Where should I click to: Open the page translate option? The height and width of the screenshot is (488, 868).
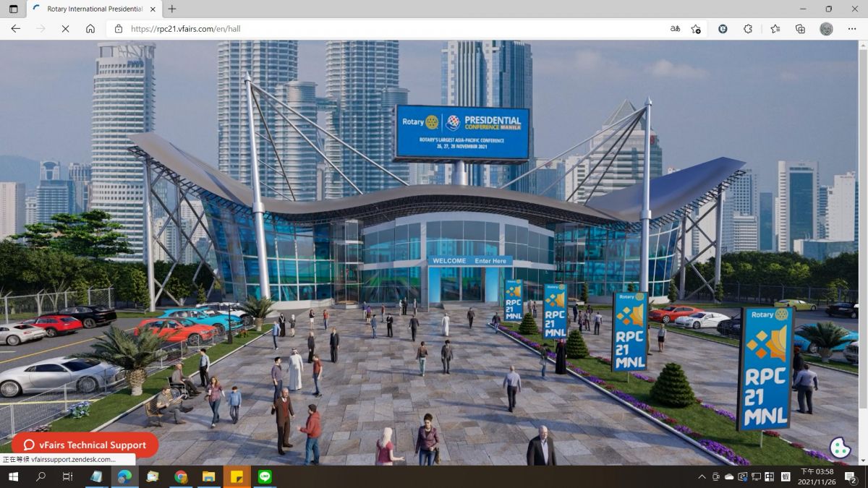pyautogui.click(x=675, y=29)
